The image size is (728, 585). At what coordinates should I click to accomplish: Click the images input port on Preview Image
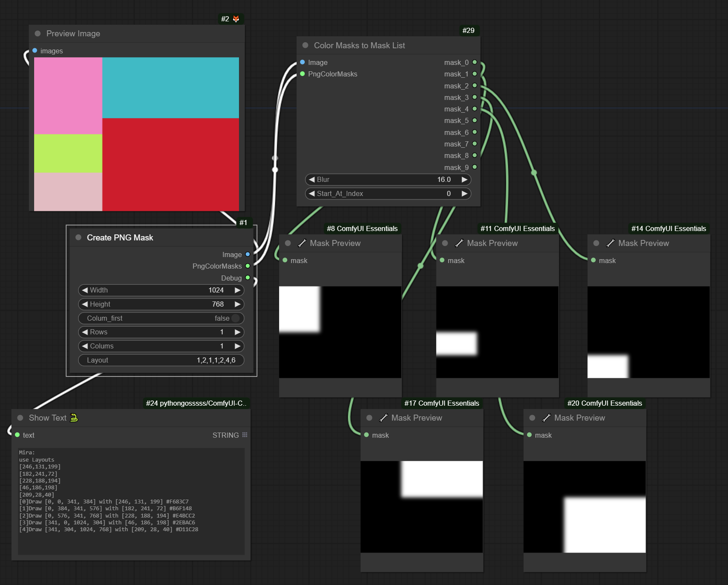[35, 50]
